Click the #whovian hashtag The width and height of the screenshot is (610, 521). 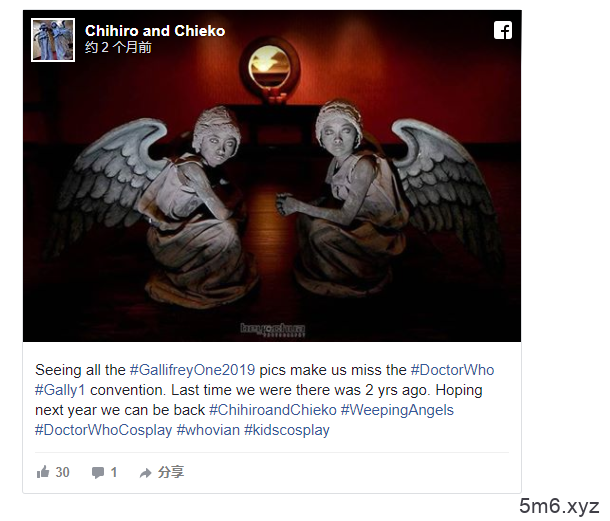pyautogui.click(x=208, y=430)
